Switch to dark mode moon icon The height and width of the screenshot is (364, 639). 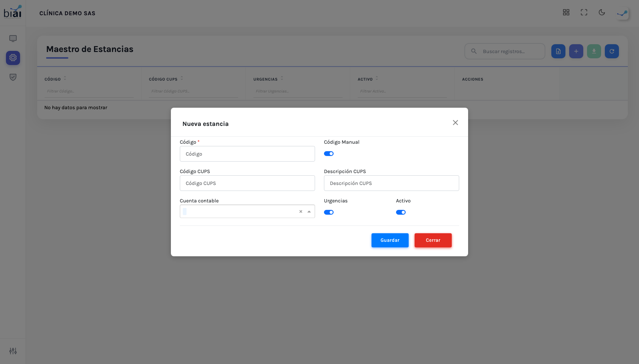click(602, 12)
